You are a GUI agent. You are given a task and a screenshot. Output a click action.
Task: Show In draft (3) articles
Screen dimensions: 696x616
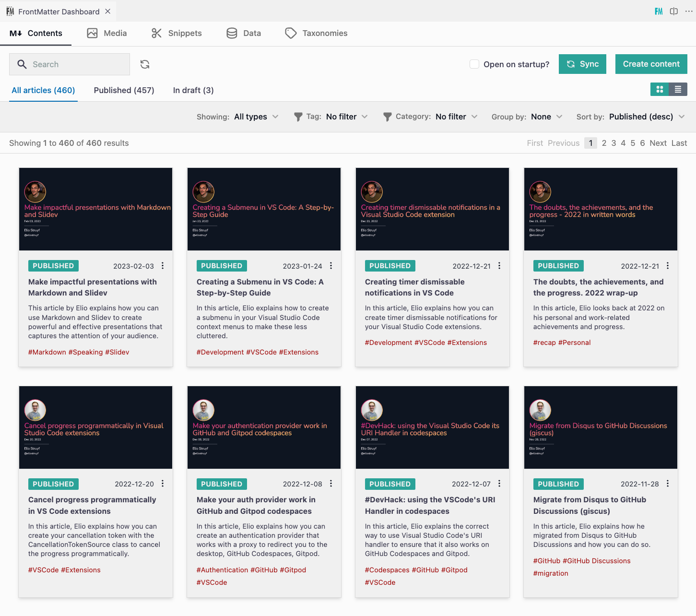click(193, 90)
